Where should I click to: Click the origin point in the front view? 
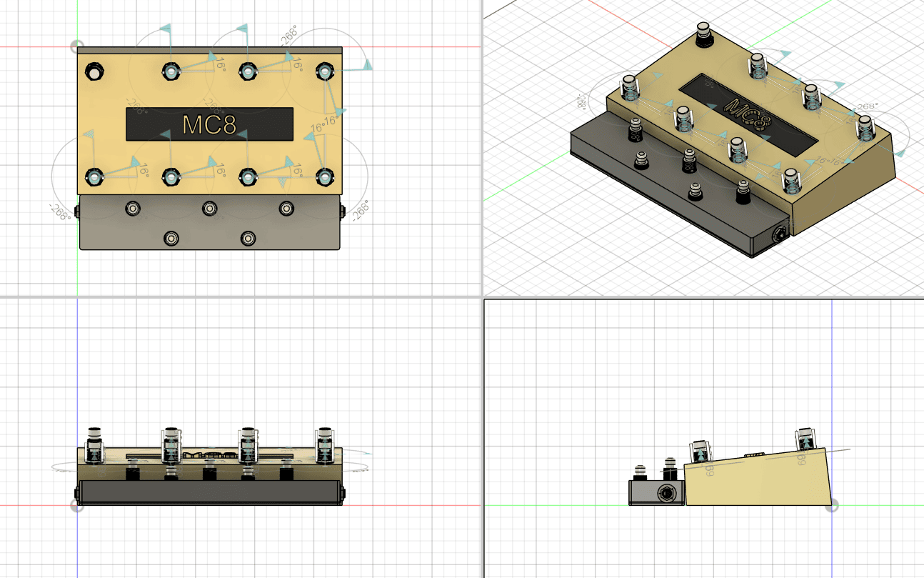pyautogui.click(x=77, y=505)
